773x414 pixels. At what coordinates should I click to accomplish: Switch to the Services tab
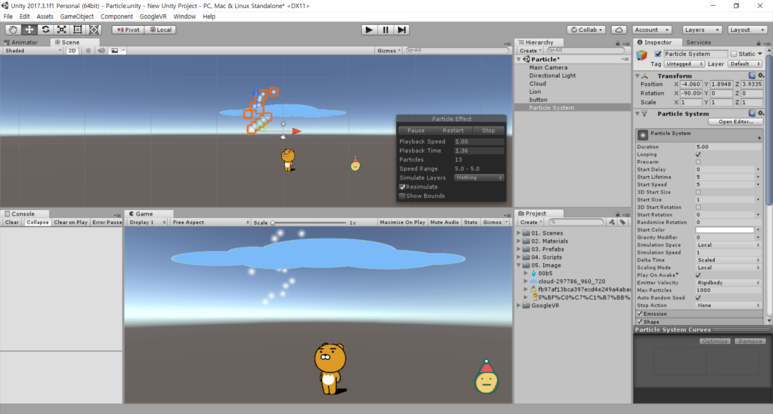(699, 42)
